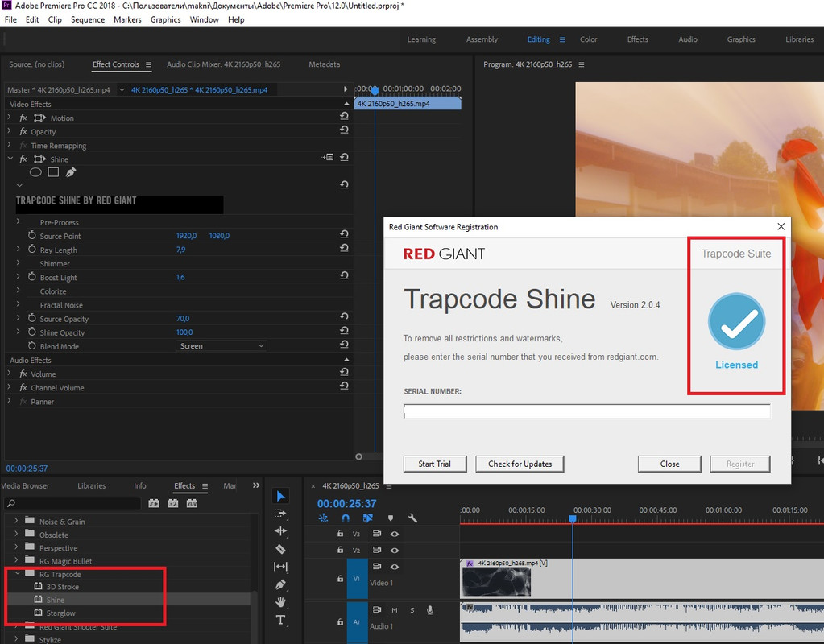The image size is (824, 644).
Task: Click the Ray Length value 7,9
Action: (x=180, y=250)
